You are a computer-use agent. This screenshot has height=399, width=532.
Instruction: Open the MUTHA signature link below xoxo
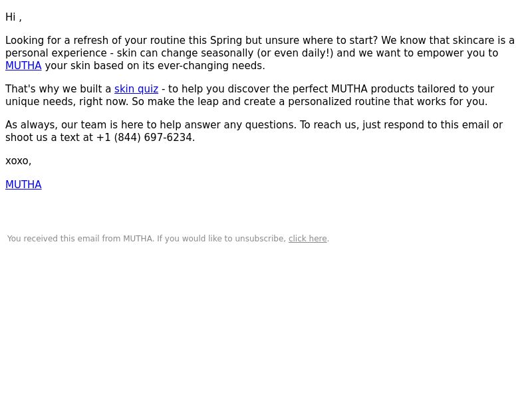[23, 185]
